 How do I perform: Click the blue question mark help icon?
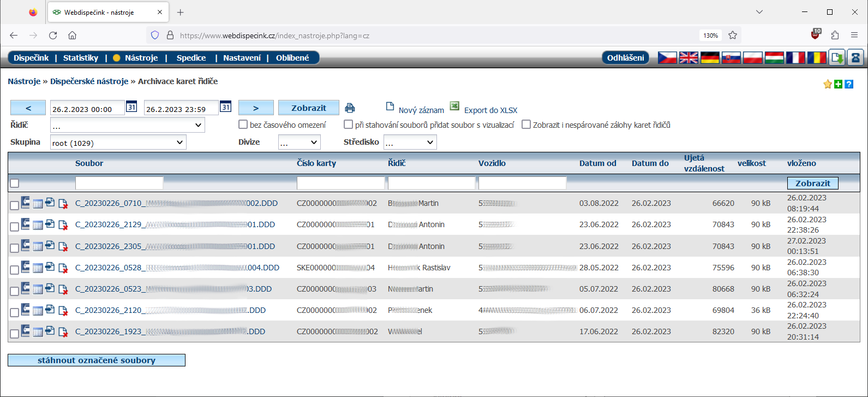coord(849,84)
